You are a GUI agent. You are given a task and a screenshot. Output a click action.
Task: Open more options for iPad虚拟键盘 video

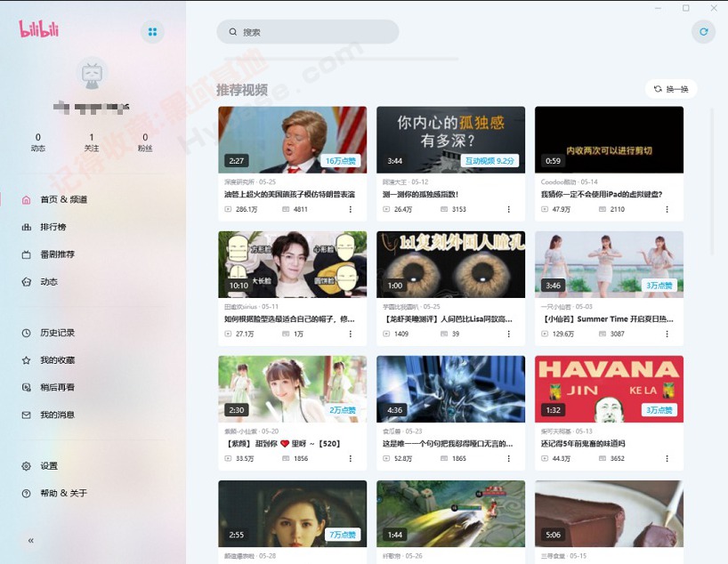point(667,209)
